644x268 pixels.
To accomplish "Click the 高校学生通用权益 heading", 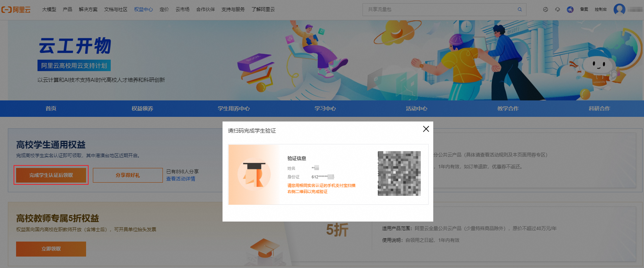I will click(x=51, y=145).
